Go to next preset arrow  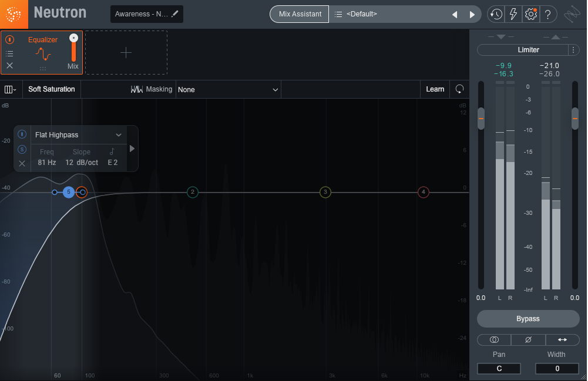click(x=472, y=15)
